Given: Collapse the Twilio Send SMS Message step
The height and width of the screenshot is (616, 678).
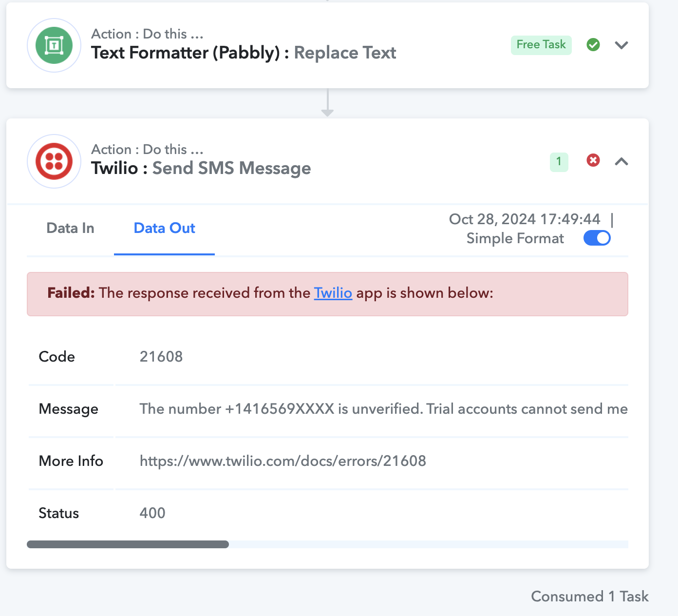Looking at the screenshot, I should pyautogui.click(x=621, y=161).
